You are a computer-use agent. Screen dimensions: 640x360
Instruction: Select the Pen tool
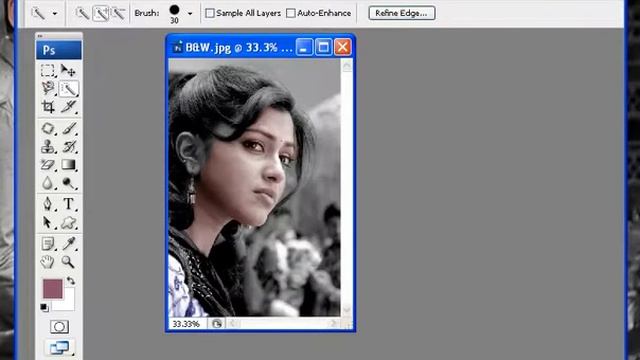48,204
